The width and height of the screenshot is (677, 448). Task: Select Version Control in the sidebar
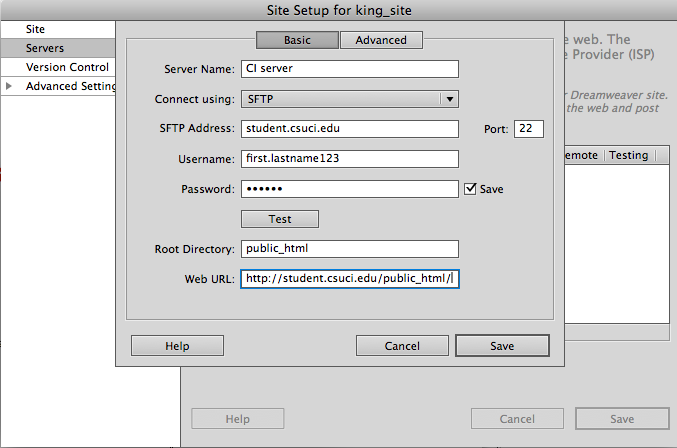[60, 67]
